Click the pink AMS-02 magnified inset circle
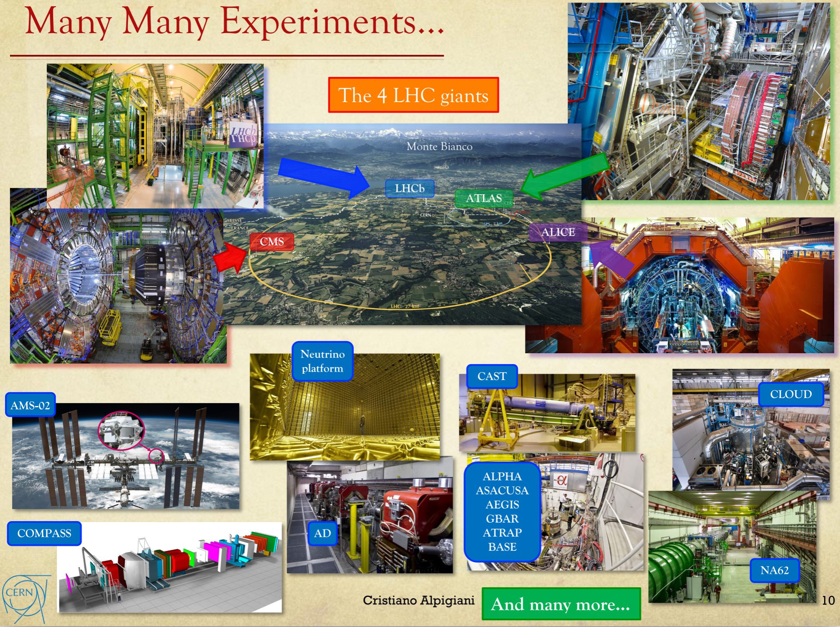 click(x=121, y=431)
